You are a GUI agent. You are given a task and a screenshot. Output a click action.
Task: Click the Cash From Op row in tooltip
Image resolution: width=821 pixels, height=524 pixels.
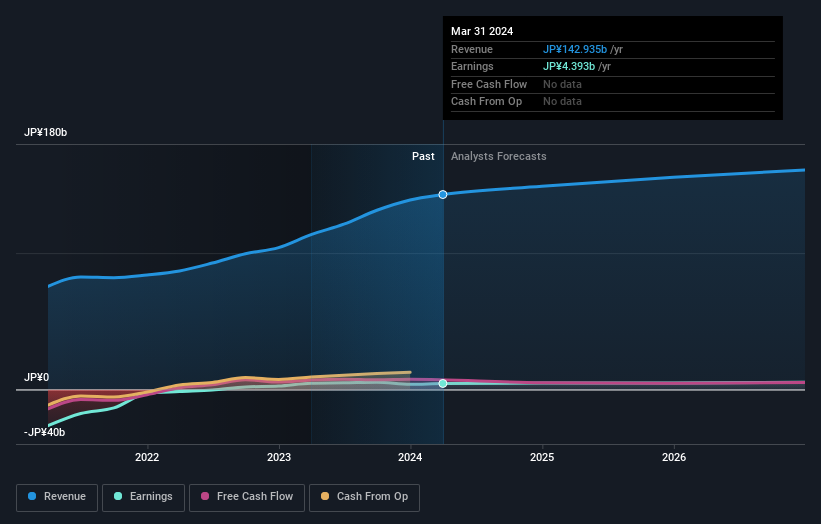[613, 102]
